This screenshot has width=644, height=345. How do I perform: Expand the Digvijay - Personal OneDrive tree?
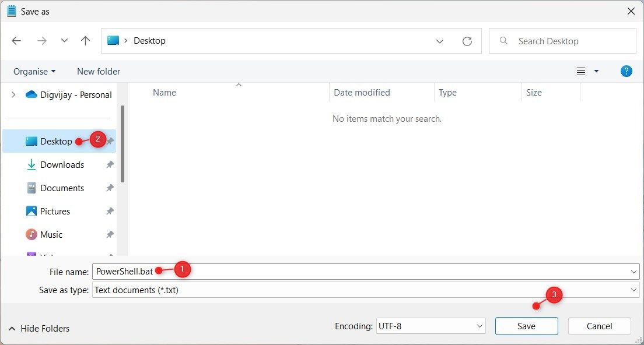point(13,95)
